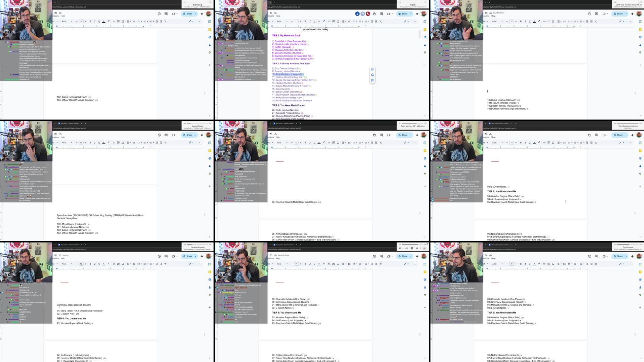
Task: Increase font size plus in Phantom Train frame
Action: [516, 22]
